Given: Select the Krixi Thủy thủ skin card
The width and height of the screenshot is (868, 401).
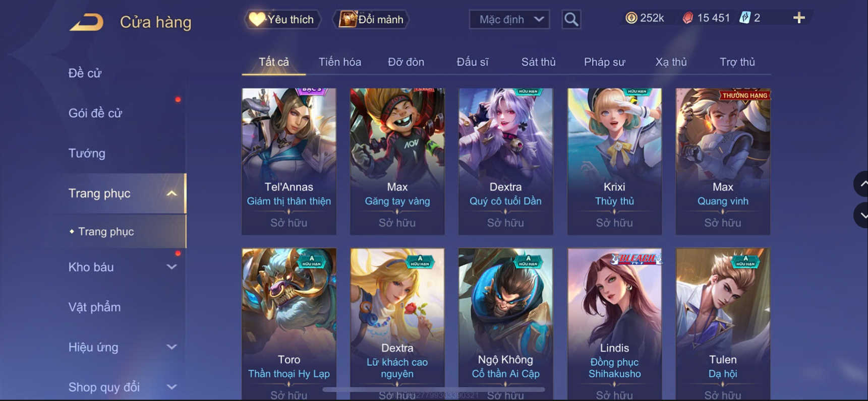Looking at the screenshot, I should 614,161.
